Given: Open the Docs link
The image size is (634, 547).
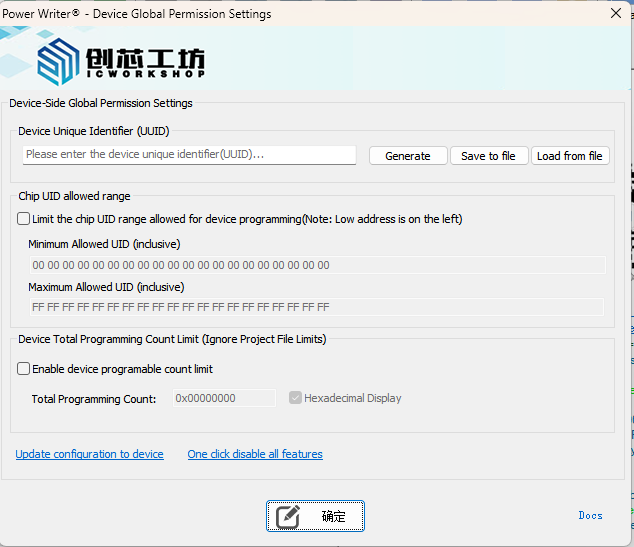Looking at the screenshot, I should [x=590, y=515].
